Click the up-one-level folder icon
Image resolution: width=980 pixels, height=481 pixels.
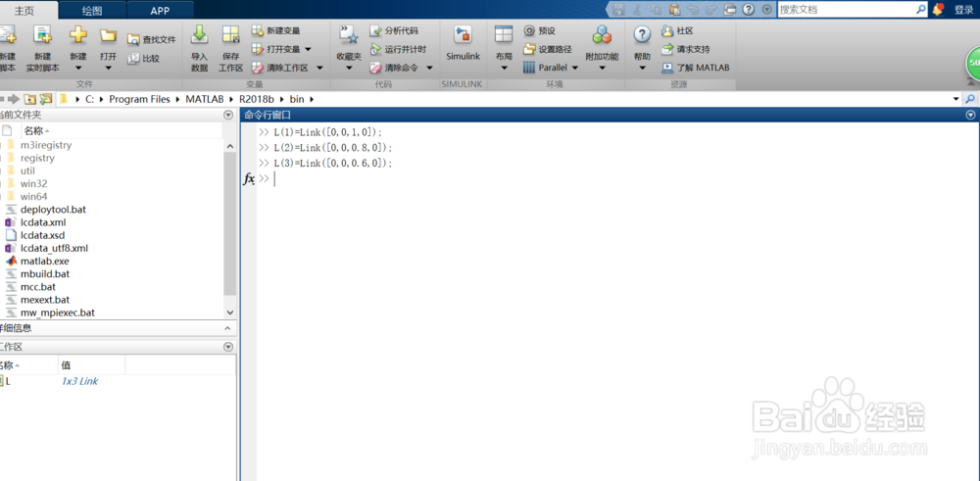[29, 99]
